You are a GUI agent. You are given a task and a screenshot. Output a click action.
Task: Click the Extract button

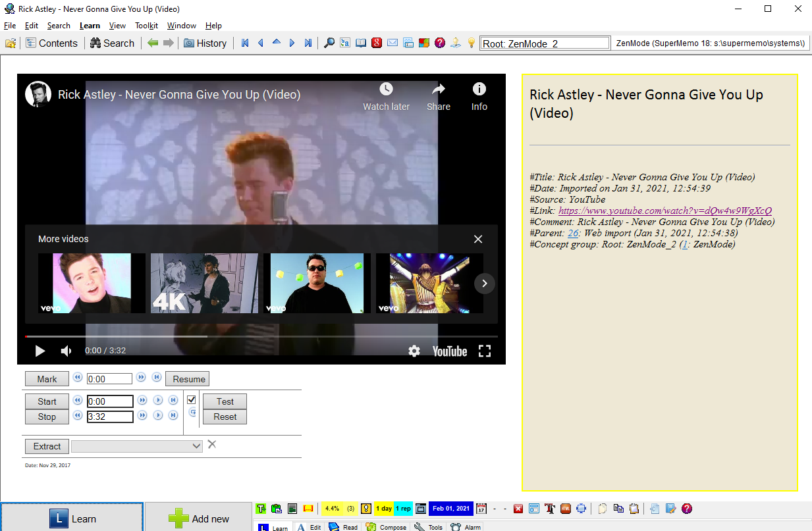point(47,446)
